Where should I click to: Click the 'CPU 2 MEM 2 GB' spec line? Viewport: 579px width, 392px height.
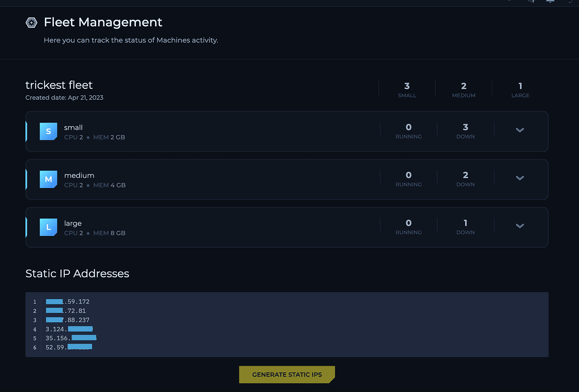(95, 137)
